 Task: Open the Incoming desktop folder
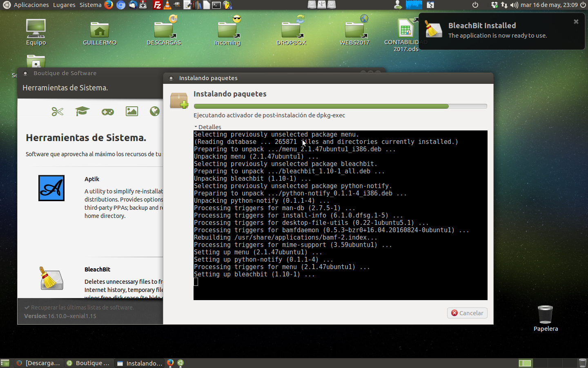[x=227, y=31]
